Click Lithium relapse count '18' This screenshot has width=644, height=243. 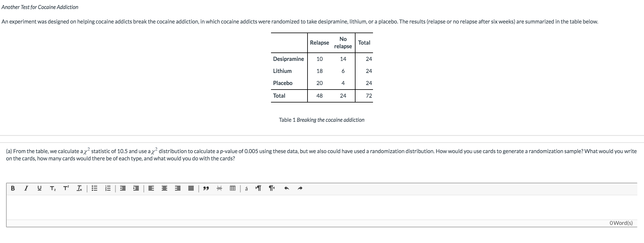320,71
